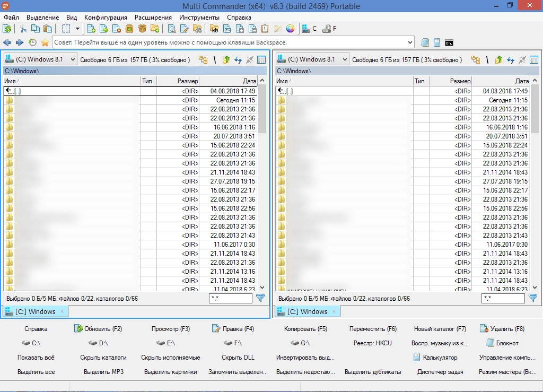
Task: Click Удалить (F8) button
Action: click(503, 329)
